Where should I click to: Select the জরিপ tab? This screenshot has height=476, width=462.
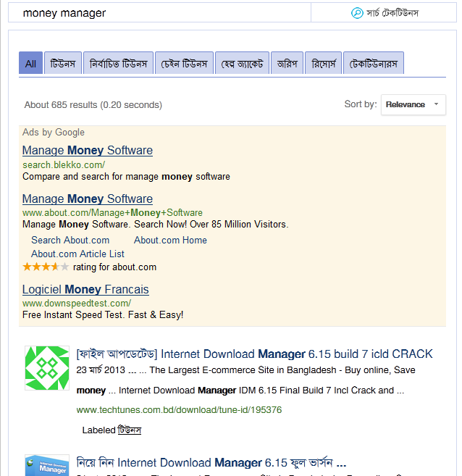pos(287,63)
